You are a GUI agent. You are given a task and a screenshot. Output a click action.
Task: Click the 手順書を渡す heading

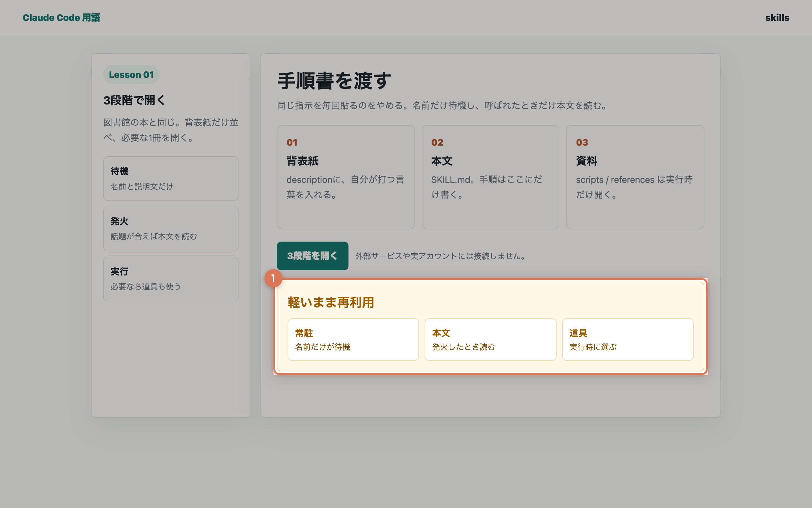334,81
